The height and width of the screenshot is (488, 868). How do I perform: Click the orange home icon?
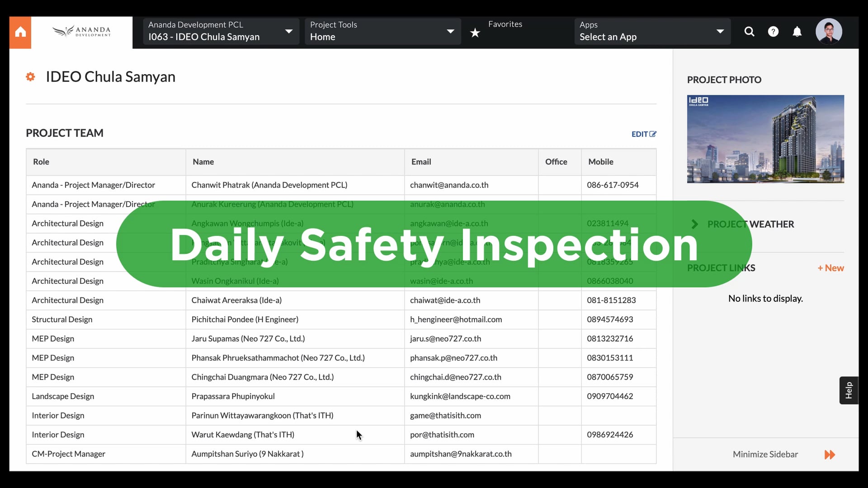coord(20,32)
